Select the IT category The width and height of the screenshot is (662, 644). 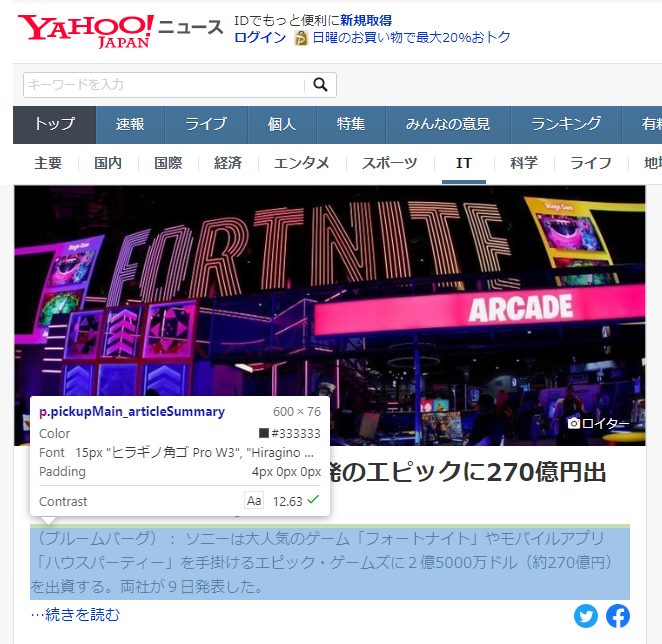pyautogui.click(x=464, y=163)
